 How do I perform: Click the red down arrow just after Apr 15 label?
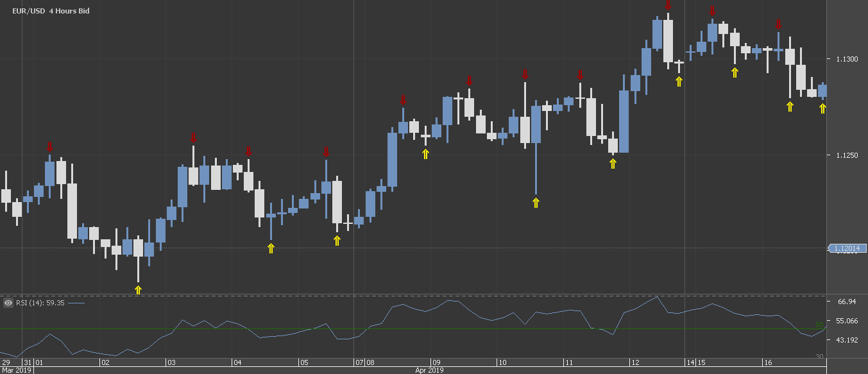click(712, 11)
